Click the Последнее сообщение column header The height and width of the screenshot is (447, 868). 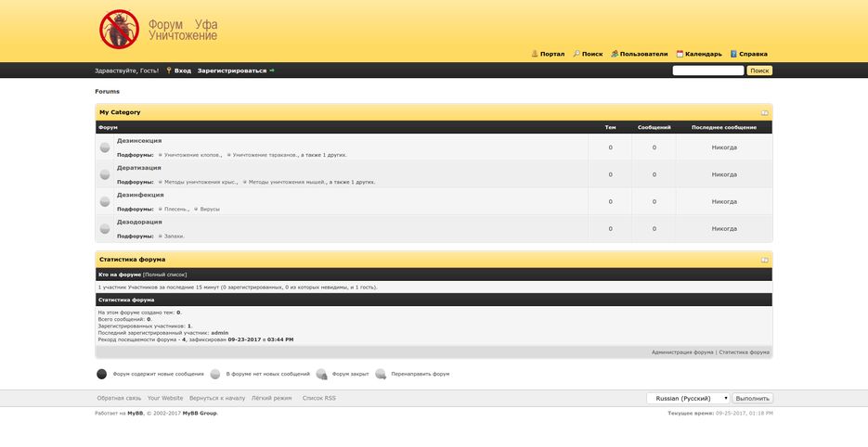(x=724, y=127)
